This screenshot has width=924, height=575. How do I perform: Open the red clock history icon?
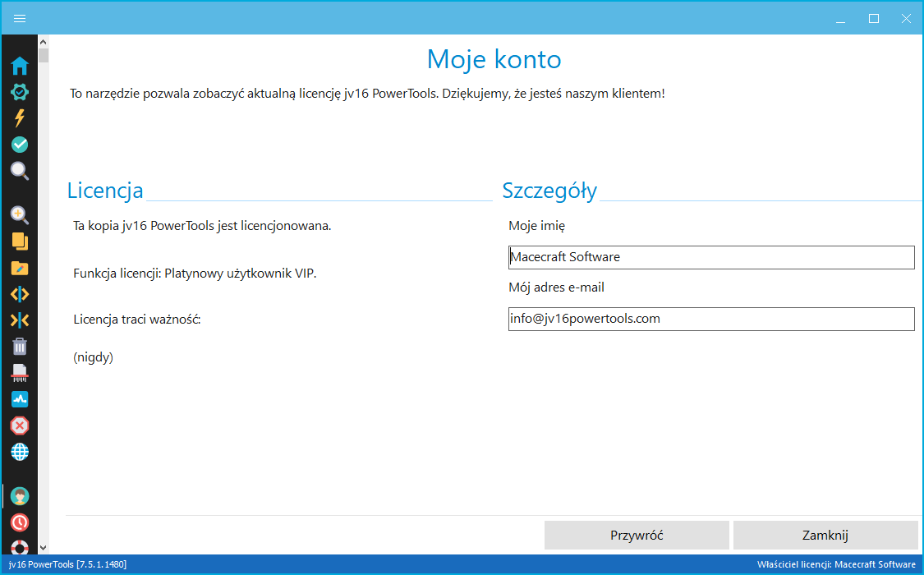click(20, 522)
